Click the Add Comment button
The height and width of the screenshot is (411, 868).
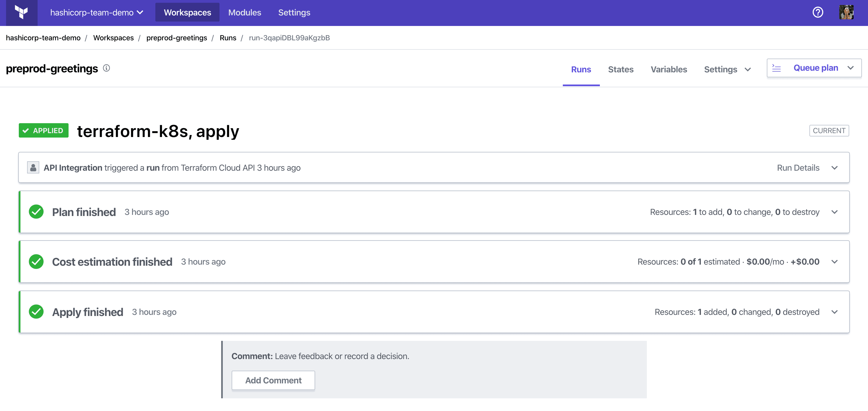pyautogui.click(x=273, y=380)
